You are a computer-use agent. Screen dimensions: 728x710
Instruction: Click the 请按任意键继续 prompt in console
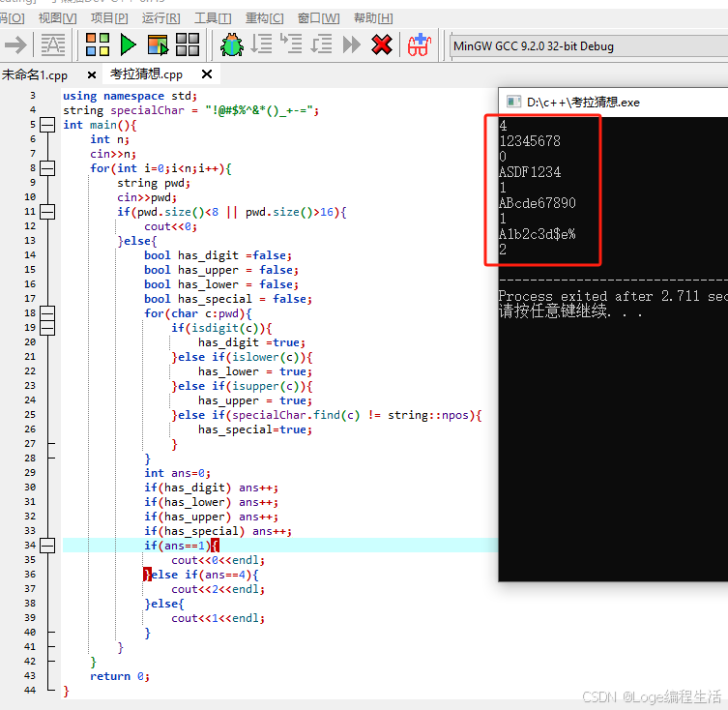570,311
